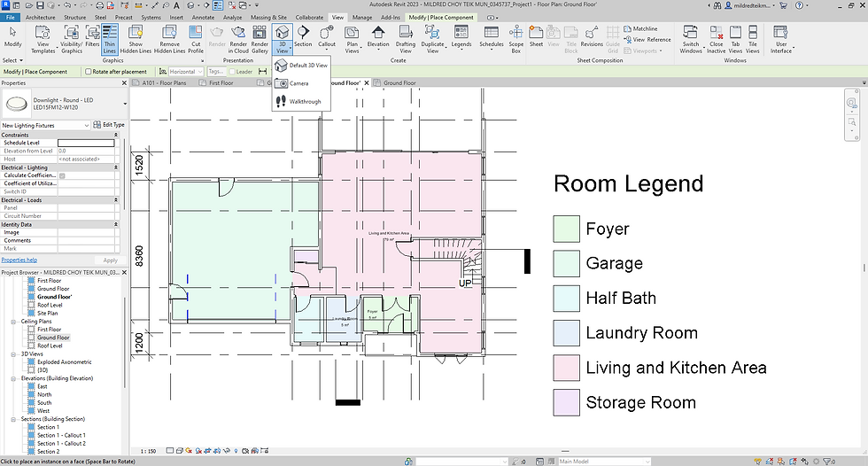Click Show Hidden Lines tool
868x466 pixels.
(x=136, y=39)
